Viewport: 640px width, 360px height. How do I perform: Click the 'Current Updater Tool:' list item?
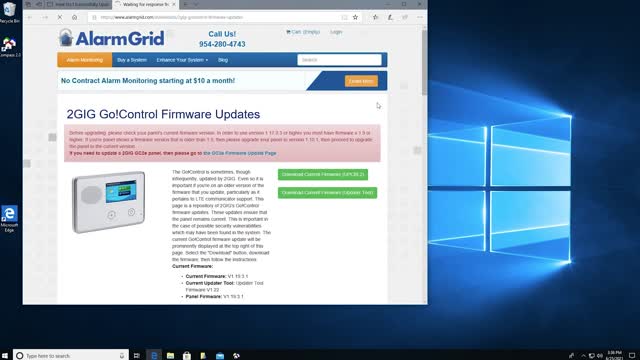click(x=224, y=286)
